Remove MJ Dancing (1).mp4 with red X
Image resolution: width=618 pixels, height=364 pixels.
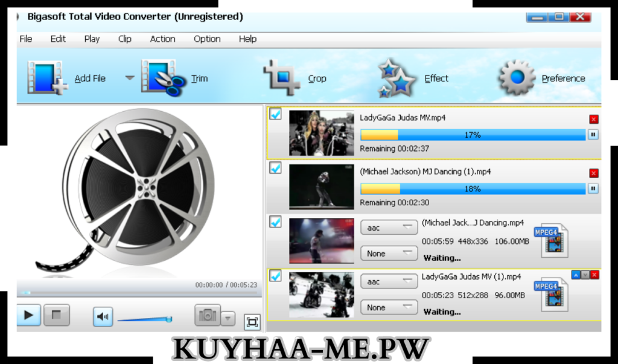(x=594, y=173)
